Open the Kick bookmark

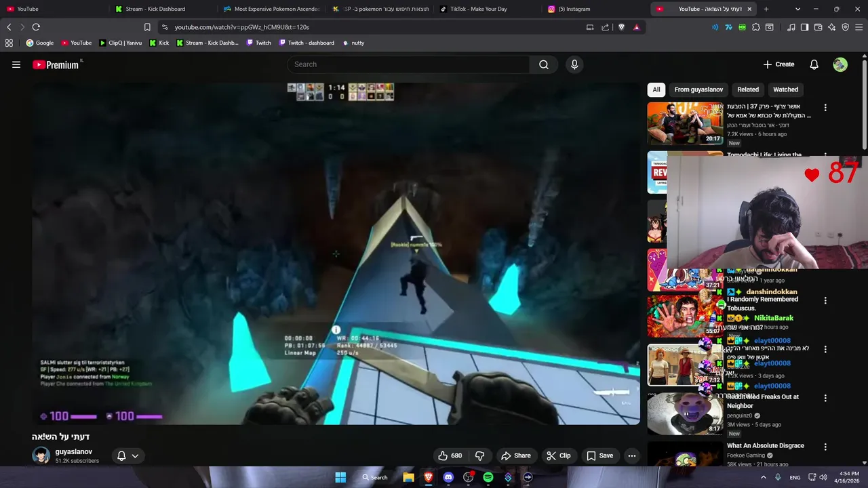coord(159,43)
